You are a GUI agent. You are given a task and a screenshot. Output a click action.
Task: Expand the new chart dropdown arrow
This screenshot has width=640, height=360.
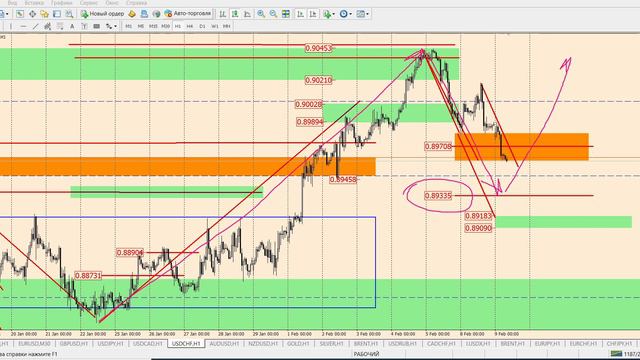(7, 14)
